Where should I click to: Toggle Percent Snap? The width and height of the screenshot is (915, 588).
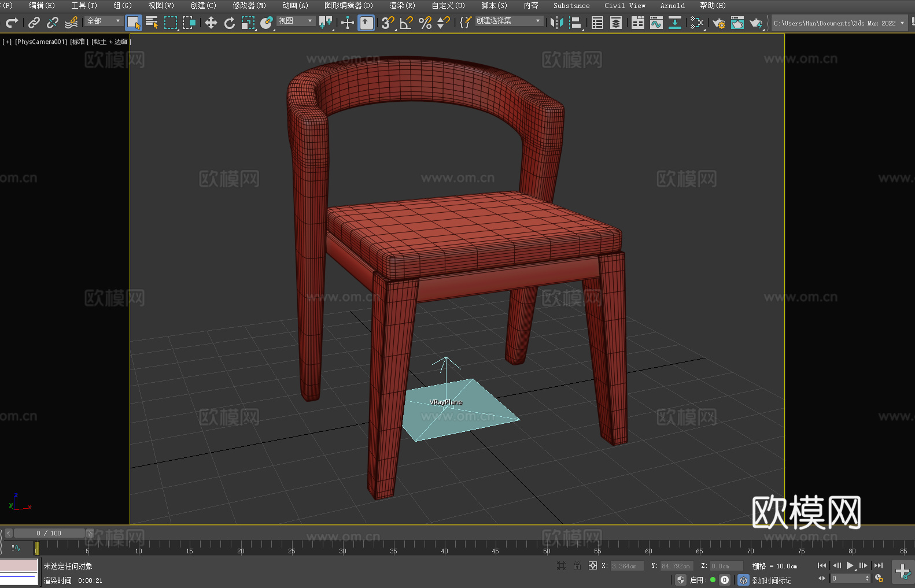(425, 23)
